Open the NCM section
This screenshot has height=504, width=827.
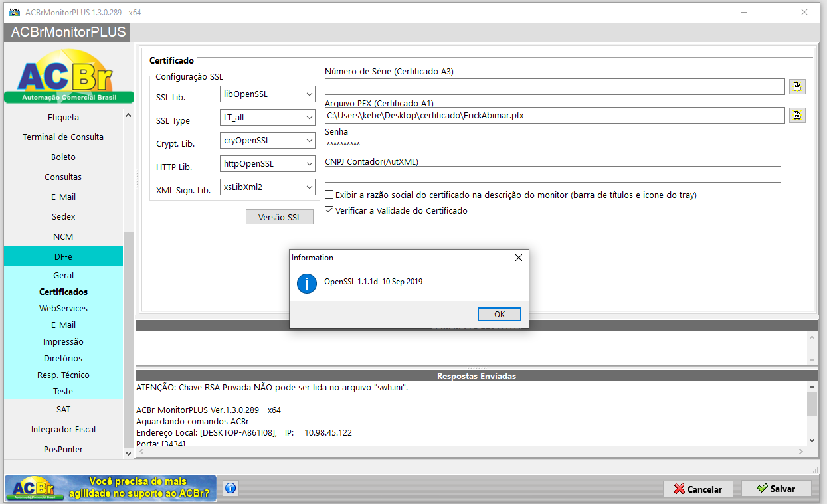pyautogui.click(x=63, y=237)
